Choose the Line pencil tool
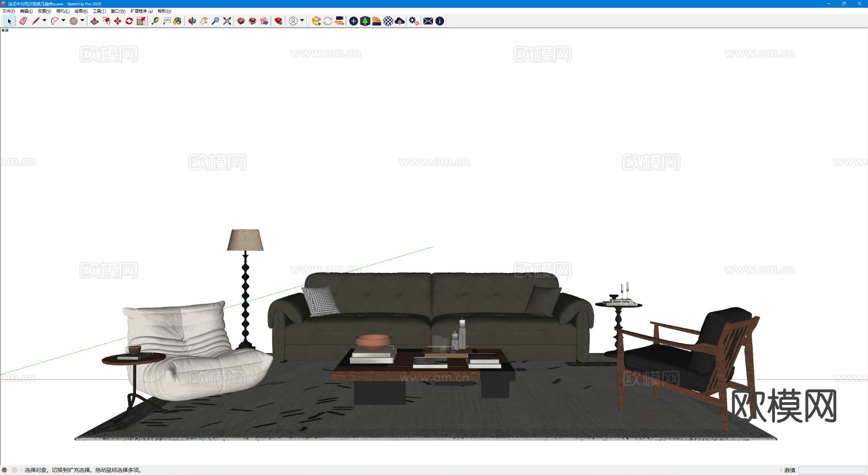 (36, 21)
